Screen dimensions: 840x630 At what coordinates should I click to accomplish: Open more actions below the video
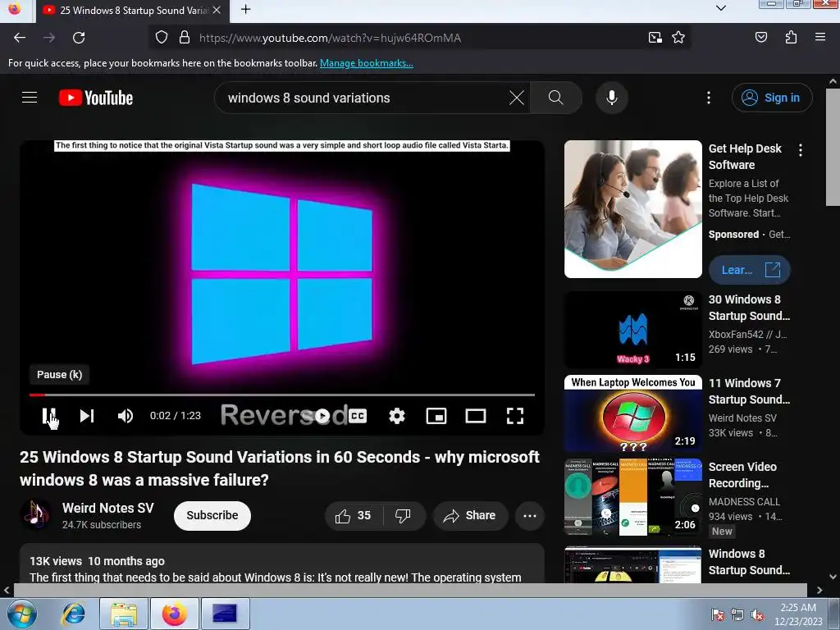coord(529,515)
